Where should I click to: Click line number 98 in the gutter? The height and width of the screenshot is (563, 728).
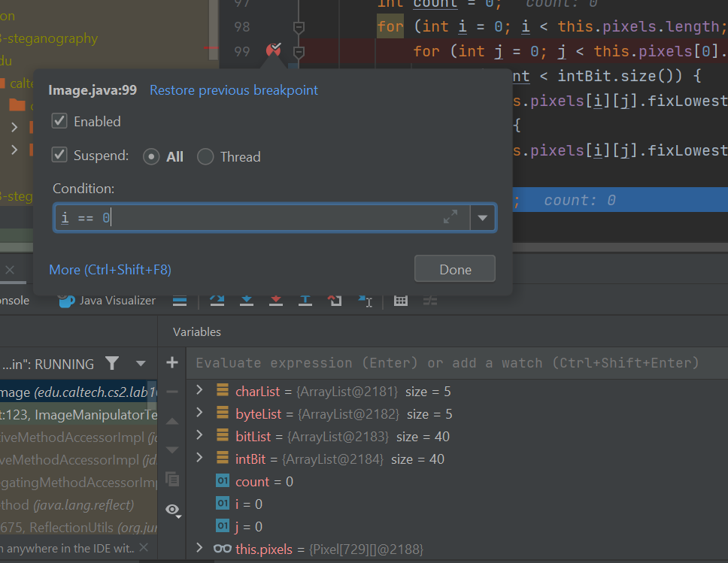[x=242, y=27]
